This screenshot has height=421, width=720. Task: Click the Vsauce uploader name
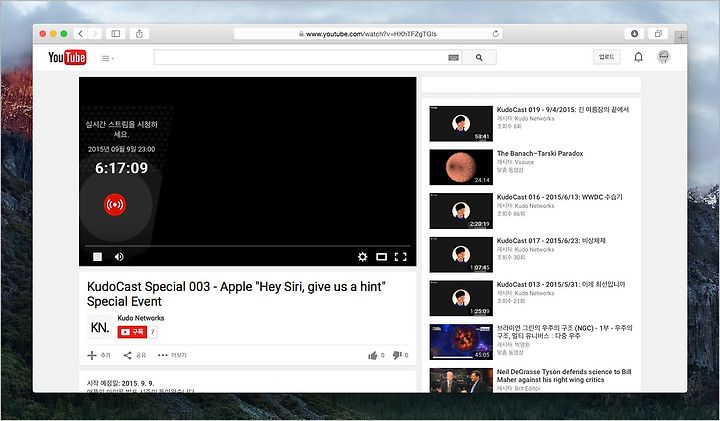(524, 162)
